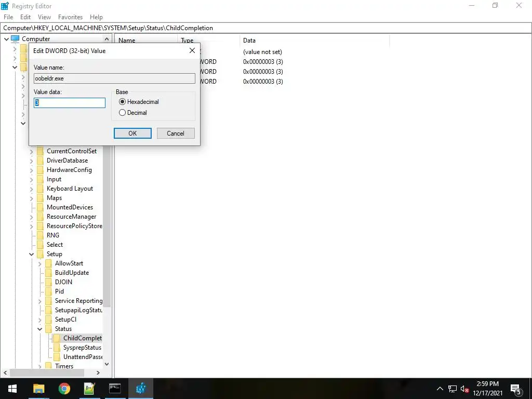Click the Value name field oobeldr.exe
Screen dimensions: 532x399
click(114, 78)
